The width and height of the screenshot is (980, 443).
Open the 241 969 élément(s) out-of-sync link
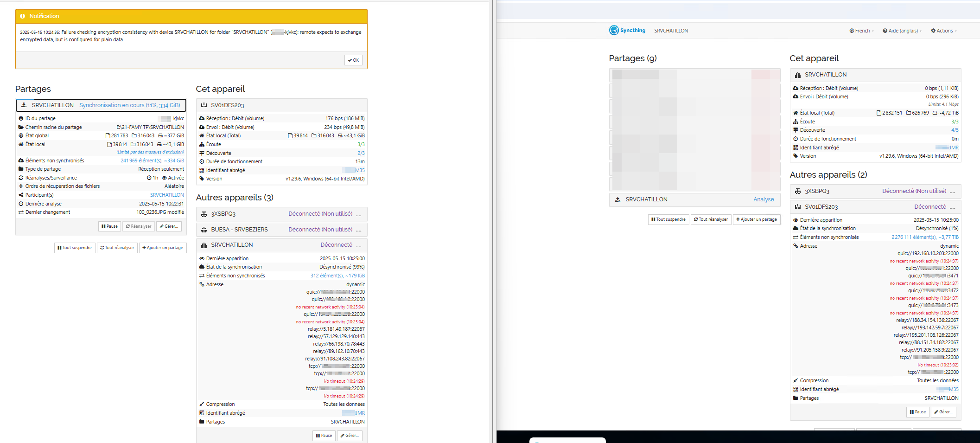pyautogui.click(x=152, y=161)
